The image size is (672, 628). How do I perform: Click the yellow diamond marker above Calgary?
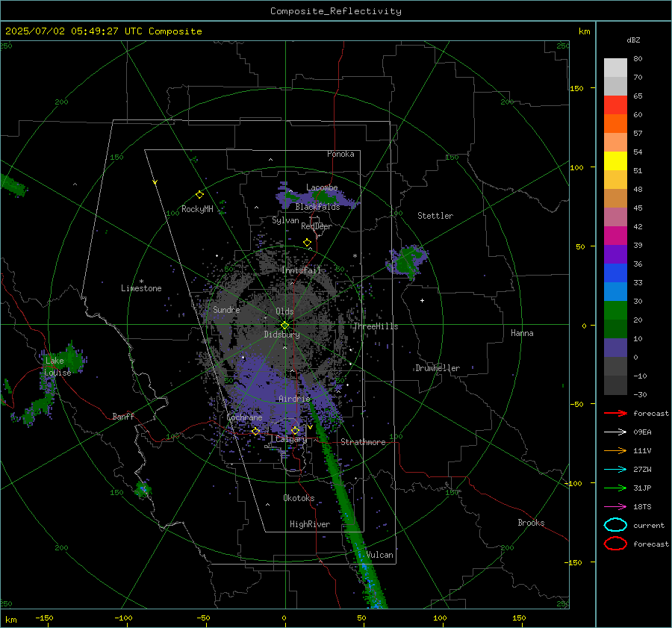pyautogui.click(x=295, y=430)
